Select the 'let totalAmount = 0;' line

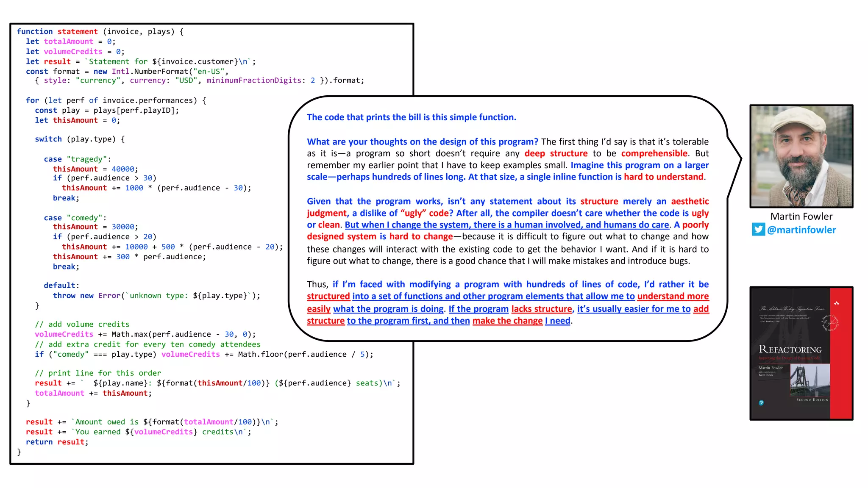(70, 42)
